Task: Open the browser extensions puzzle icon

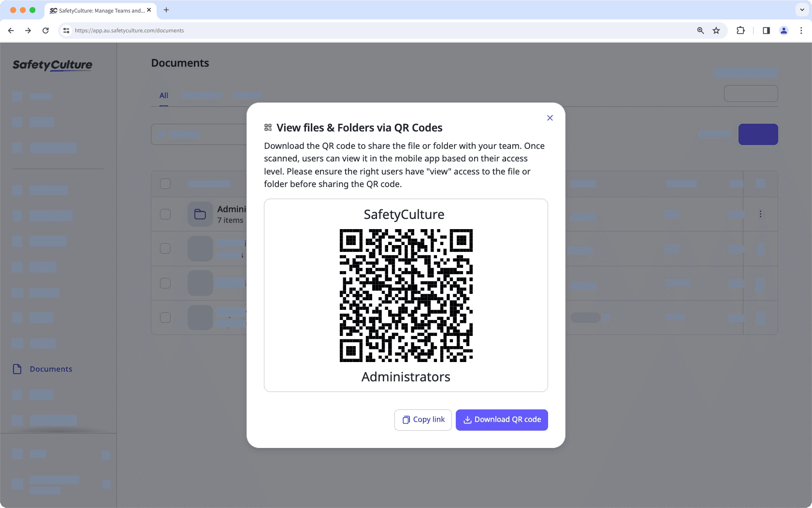Action: point(740,30)
